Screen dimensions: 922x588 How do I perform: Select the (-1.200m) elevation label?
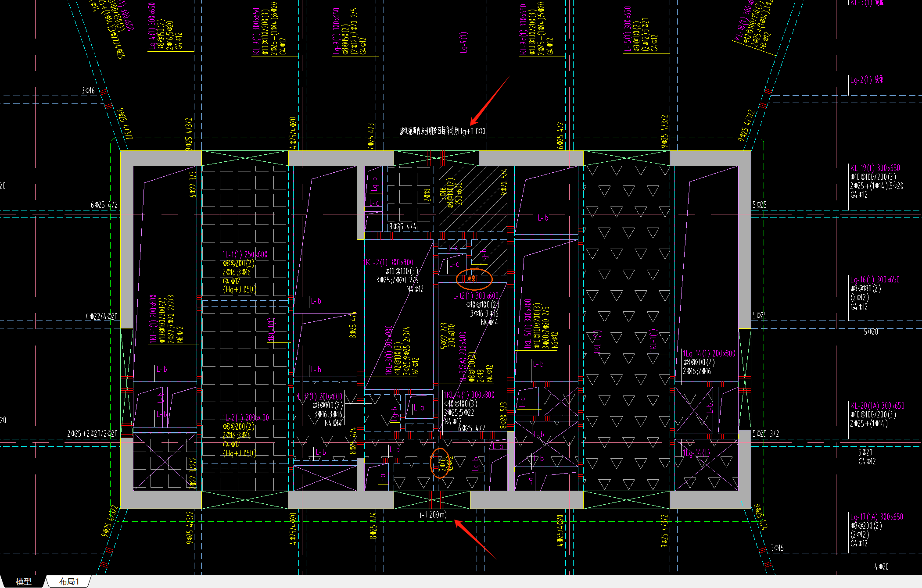(433, 515)
